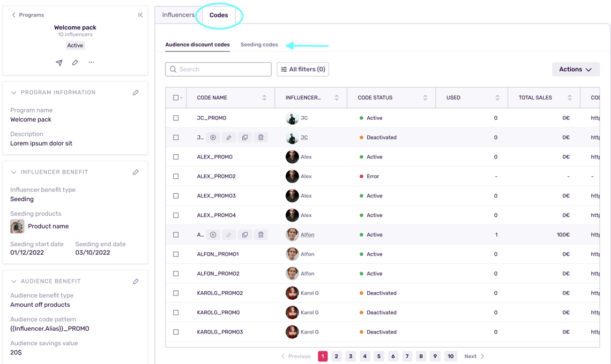The image size is (611, 364).
Task: Click the edit pencil next to Program information
Action: [136, 92]
